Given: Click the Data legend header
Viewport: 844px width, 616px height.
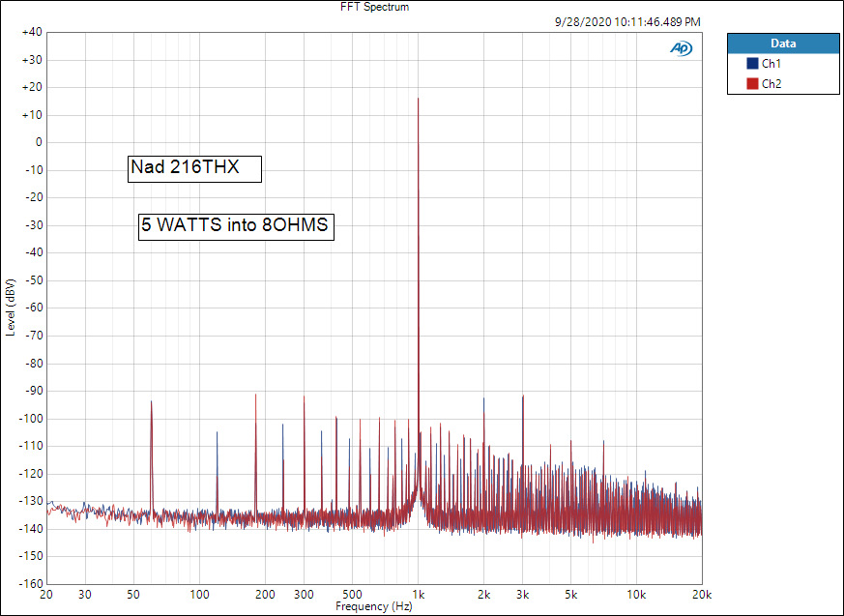Looking at the screenshot, I should (783, 44).
